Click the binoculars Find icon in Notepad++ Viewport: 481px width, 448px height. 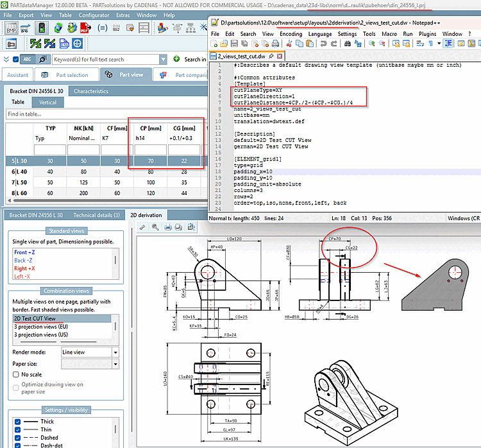coord(347,44)
